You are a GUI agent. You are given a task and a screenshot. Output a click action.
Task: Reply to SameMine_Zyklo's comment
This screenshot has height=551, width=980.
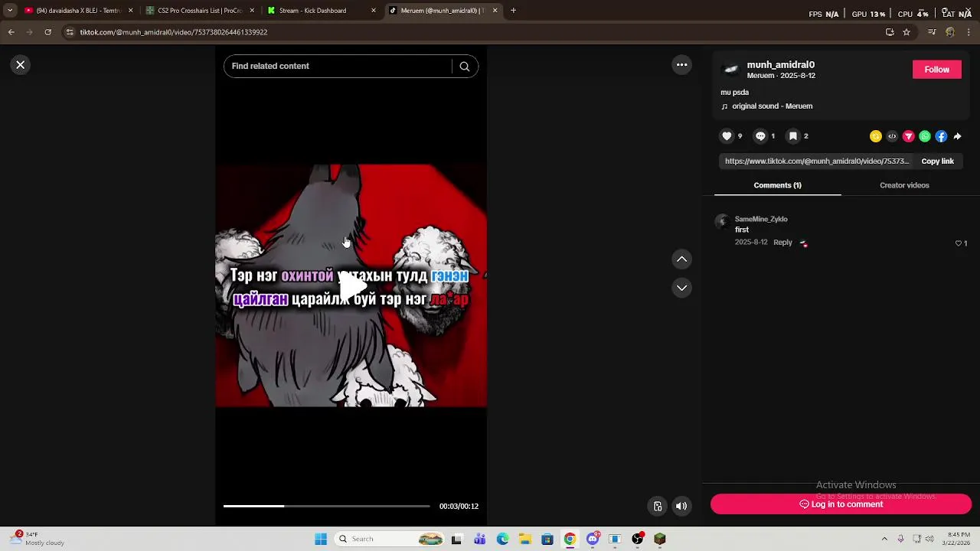tap(782, 243)
